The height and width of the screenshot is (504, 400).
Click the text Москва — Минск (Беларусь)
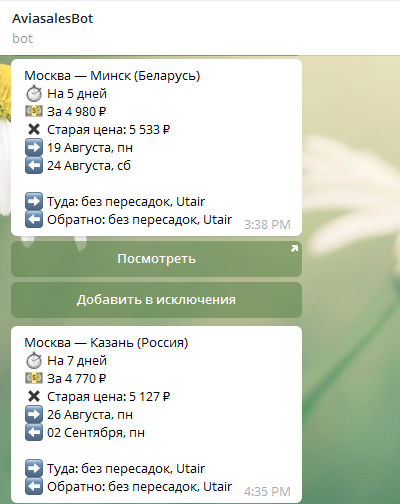click(x=112, y=76)
